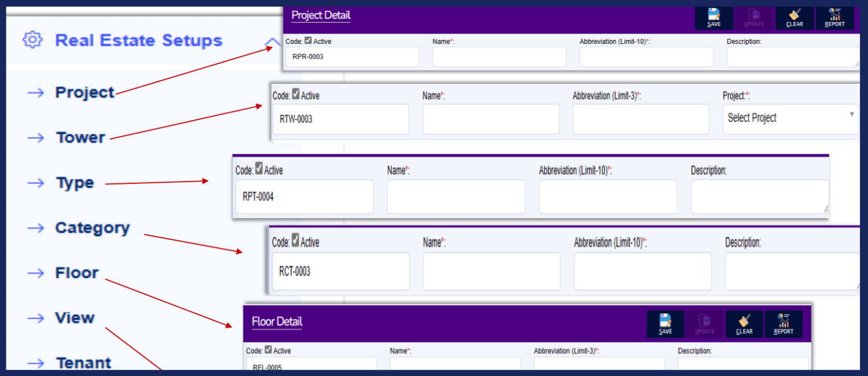Click the SAVE icon in Floor Detail
The image size is (868, 376).
[664, 323]
